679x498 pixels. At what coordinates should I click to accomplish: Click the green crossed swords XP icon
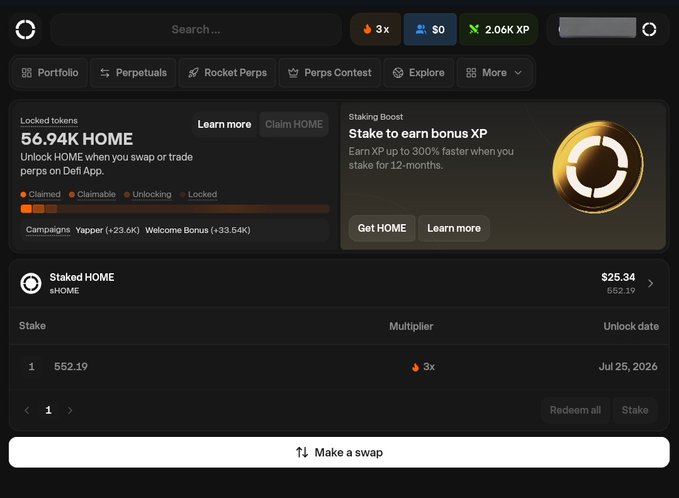click(x=474, y=29)
